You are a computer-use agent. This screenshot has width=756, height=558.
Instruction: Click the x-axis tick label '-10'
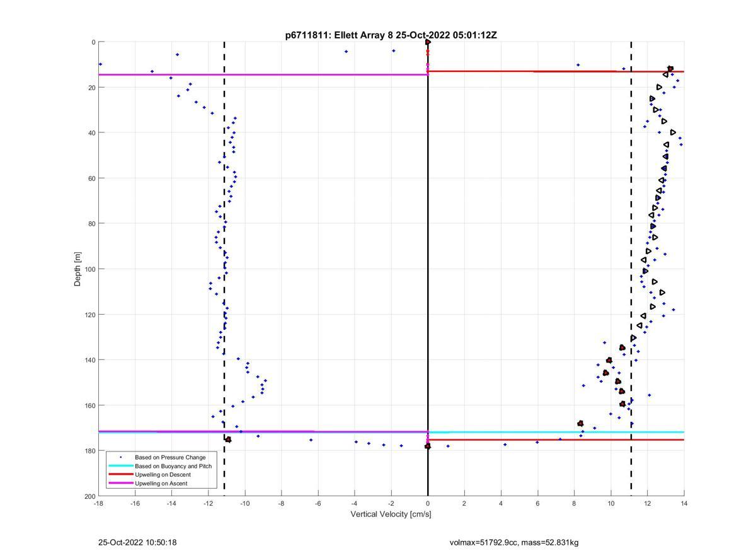pyautogui.click(x=244, y=503)
